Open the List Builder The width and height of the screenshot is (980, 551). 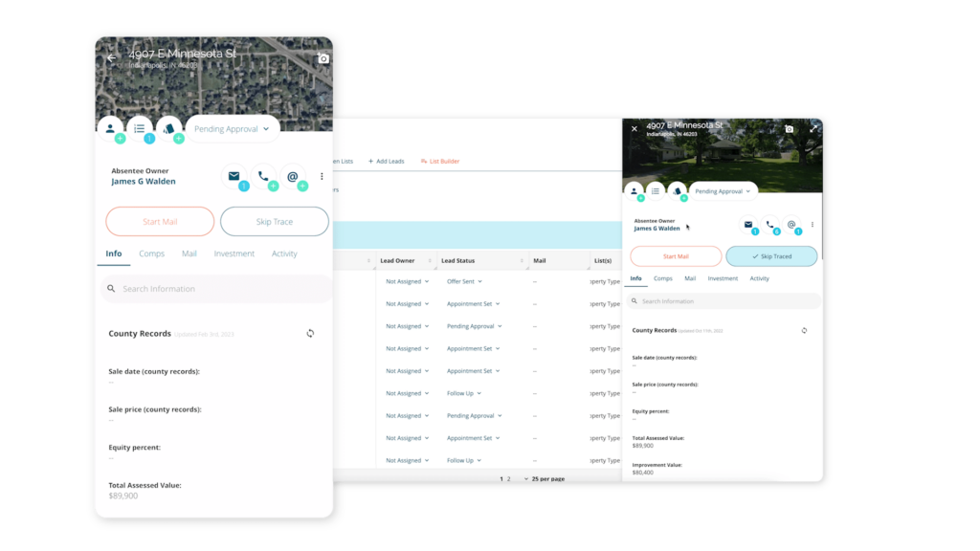point(439,161)
